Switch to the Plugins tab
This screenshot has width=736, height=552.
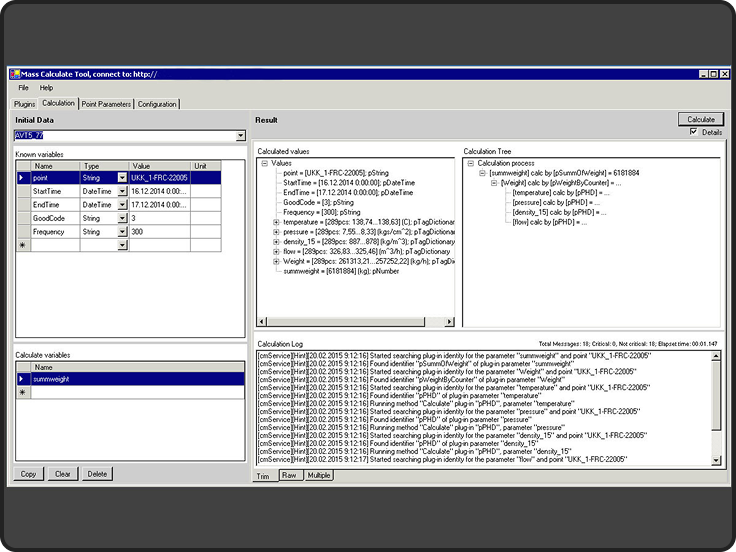24,104
